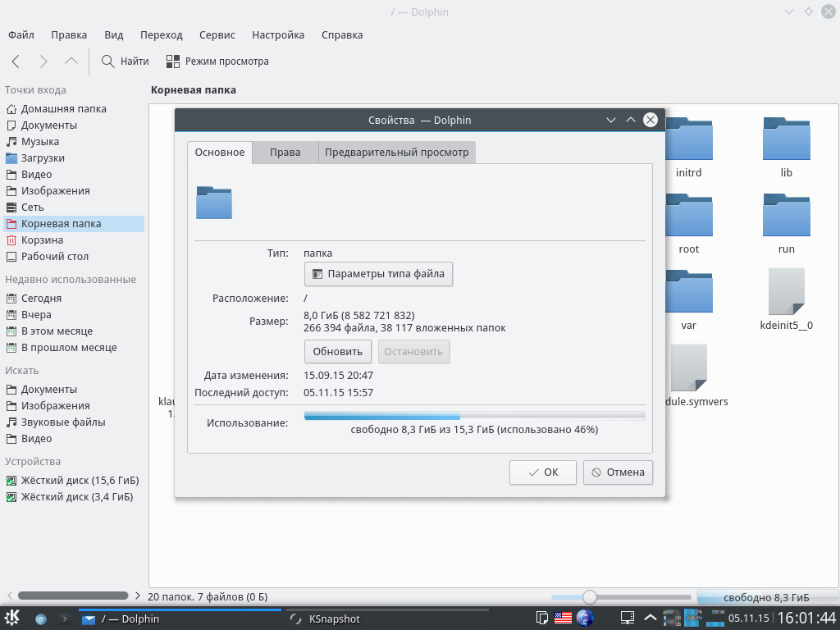
Task: Select the lib folder icon
Action: click(x=787, y=139)
